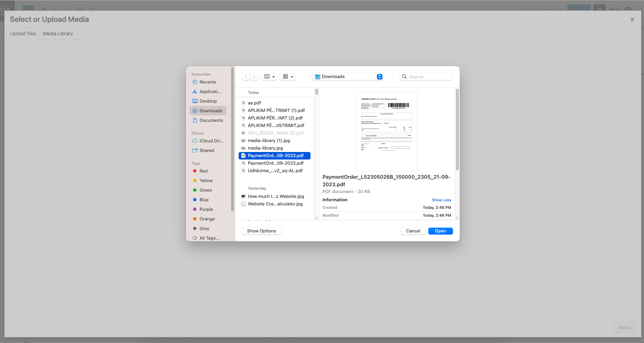
Task: Open the Downloads location dropdown
Action: [347, 76]
